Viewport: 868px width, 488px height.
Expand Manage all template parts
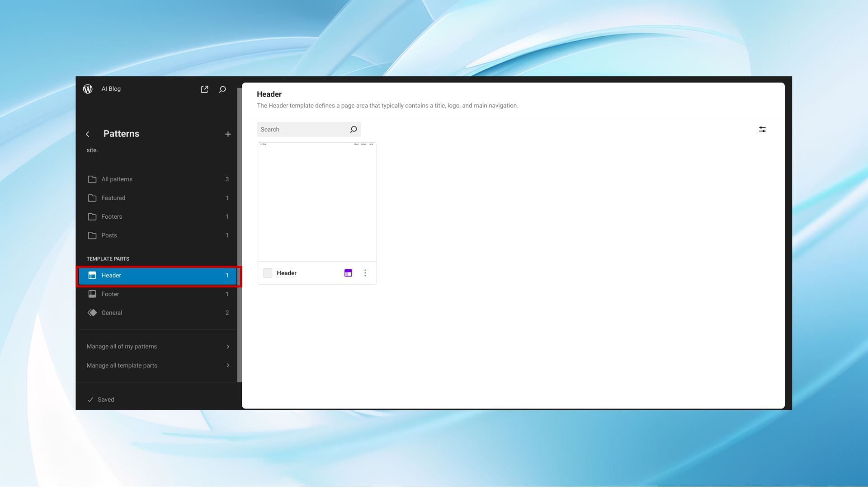157,366
